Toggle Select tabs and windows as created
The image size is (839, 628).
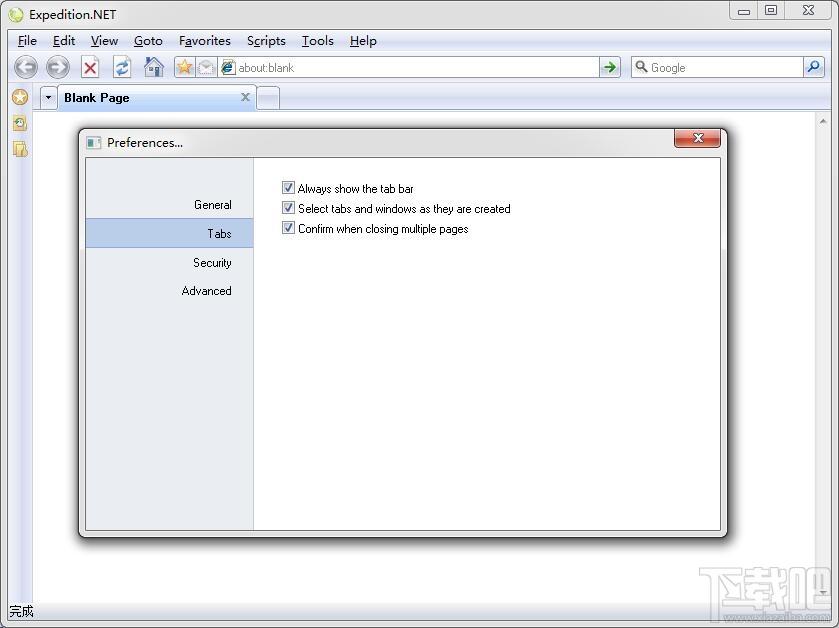pyautogui.click(x=288, y=208)
